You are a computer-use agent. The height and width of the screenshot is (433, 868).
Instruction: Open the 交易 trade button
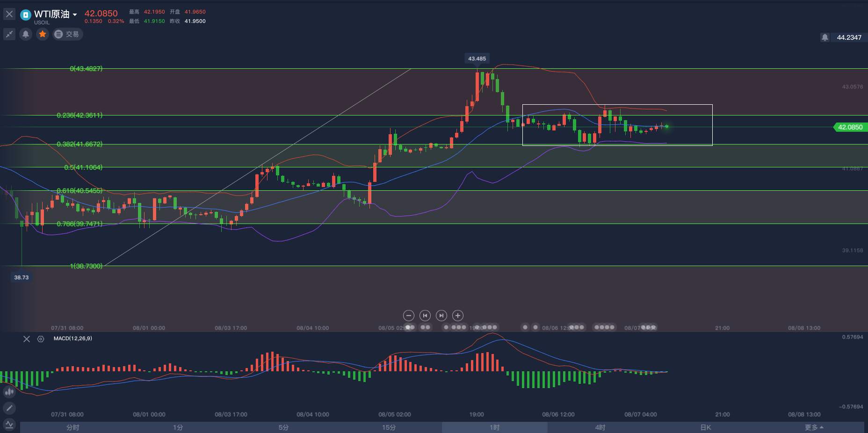(x=67, y=34)
